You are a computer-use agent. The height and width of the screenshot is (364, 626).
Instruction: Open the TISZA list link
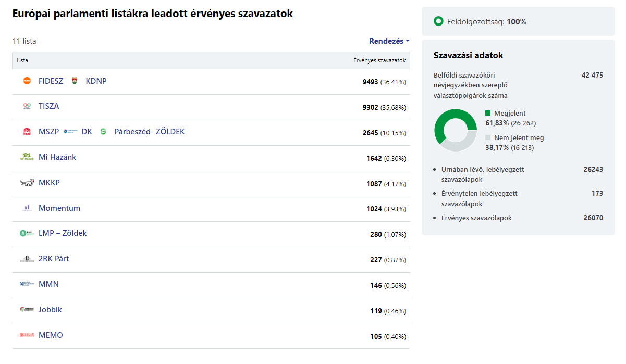pyautogui.click(x=49, y=106)
